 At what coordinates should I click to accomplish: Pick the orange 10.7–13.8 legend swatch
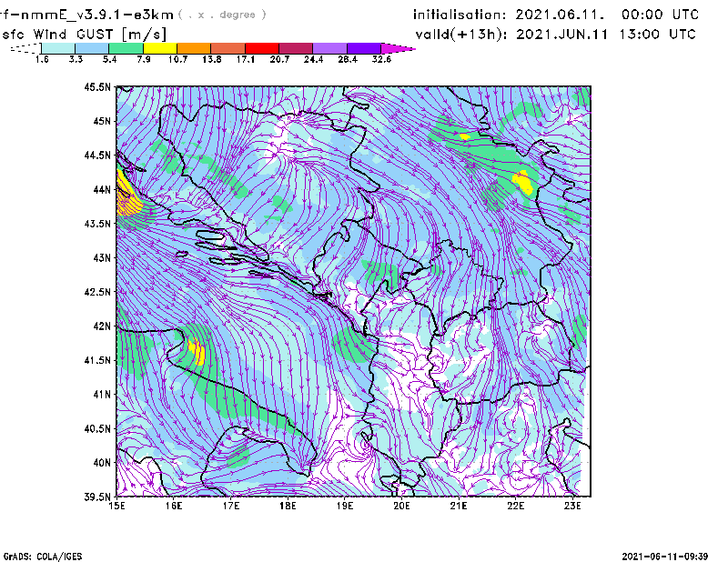point(194,48)
